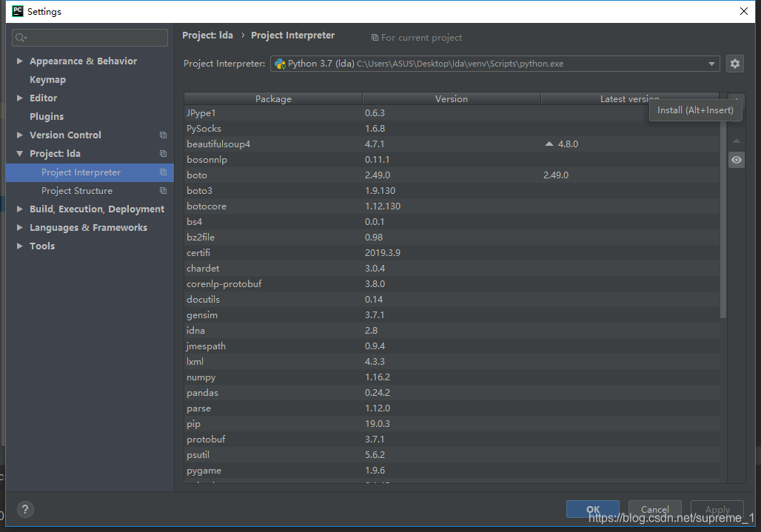Click upgrade arrow next to 4.8.0
The image size is (761, 532).
[549, 144]
